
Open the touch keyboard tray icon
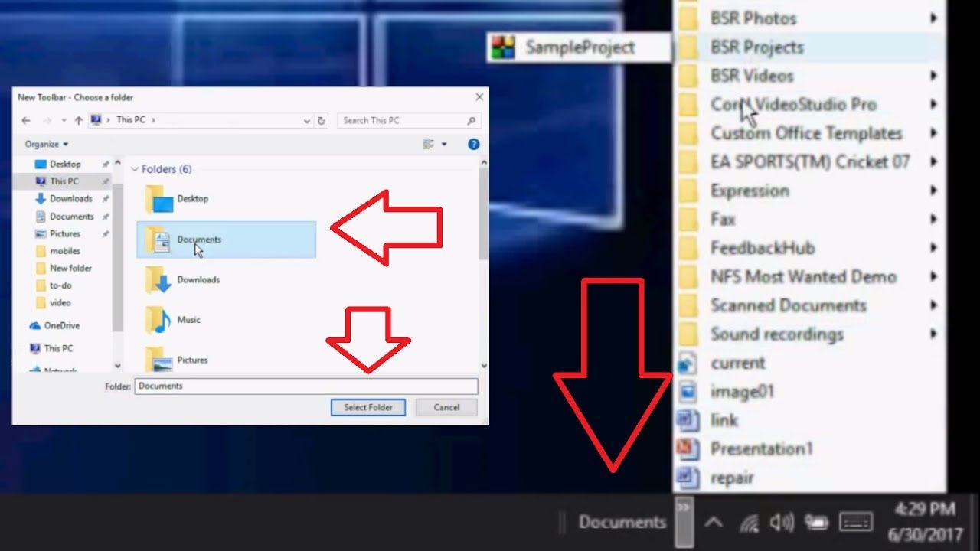coord(855,523)
